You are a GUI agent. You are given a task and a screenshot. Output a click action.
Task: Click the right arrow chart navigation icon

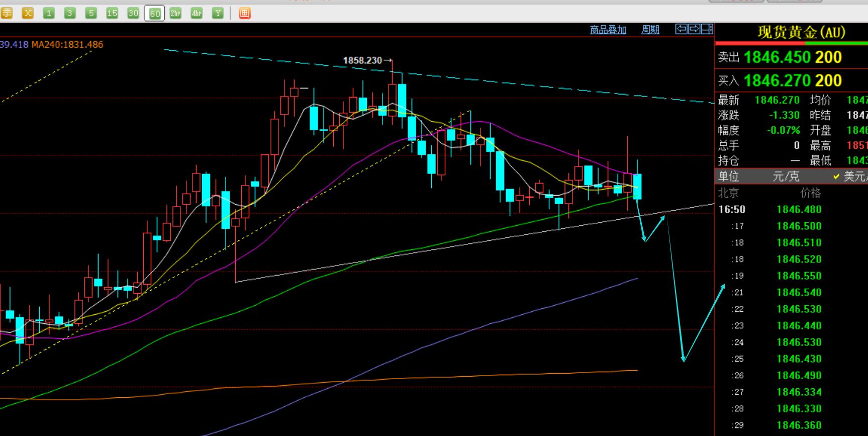(694, 29)
